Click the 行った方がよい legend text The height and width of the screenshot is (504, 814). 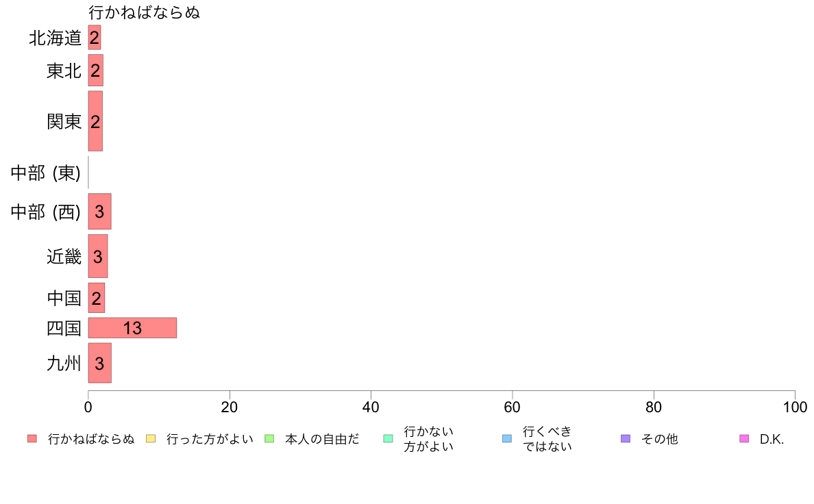210,439
